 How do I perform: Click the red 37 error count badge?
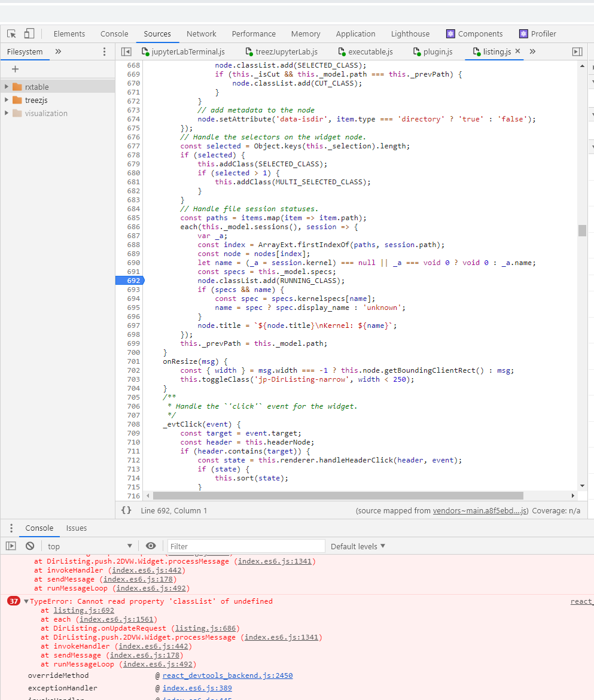[14, 601]
